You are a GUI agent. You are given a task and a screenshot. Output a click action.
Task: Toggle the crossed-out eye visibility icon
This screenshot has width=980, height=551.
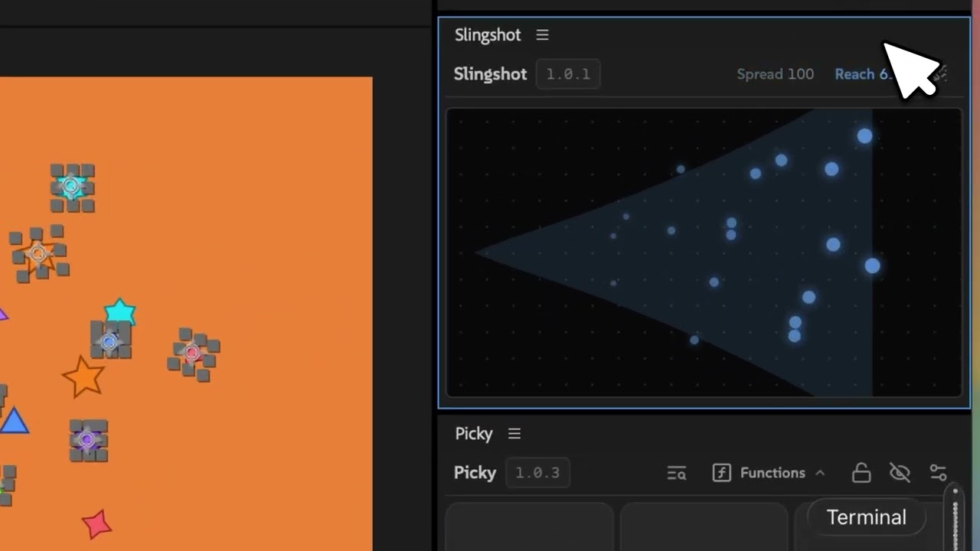(x=900, y=473)
